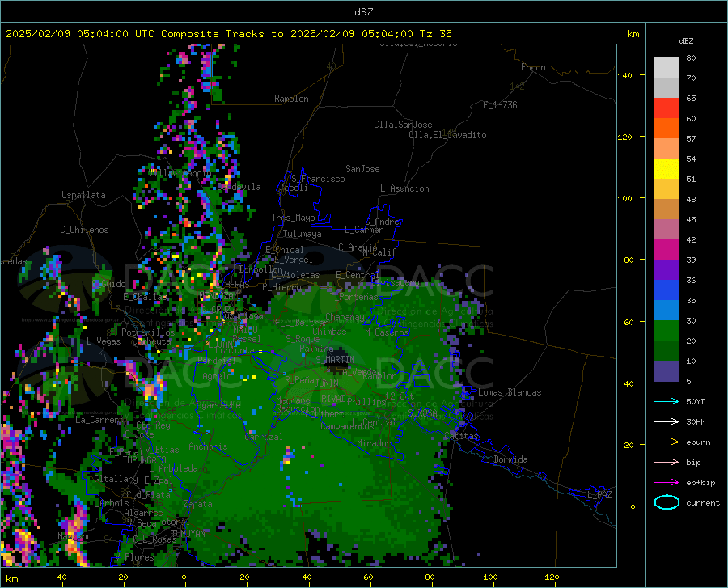
Task: Click the 'Borbollon' map label
Action: pyautogui.click(x=261, y=269)
